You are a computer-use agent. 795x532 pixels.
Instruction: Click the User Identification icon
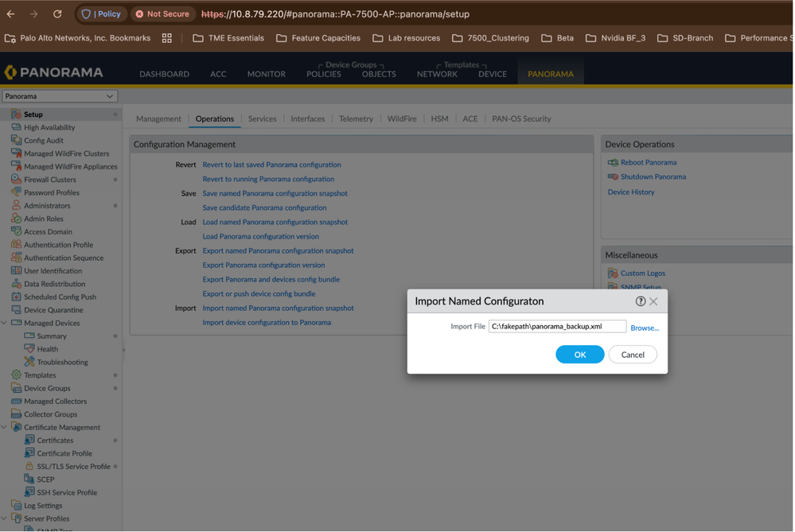16,270
